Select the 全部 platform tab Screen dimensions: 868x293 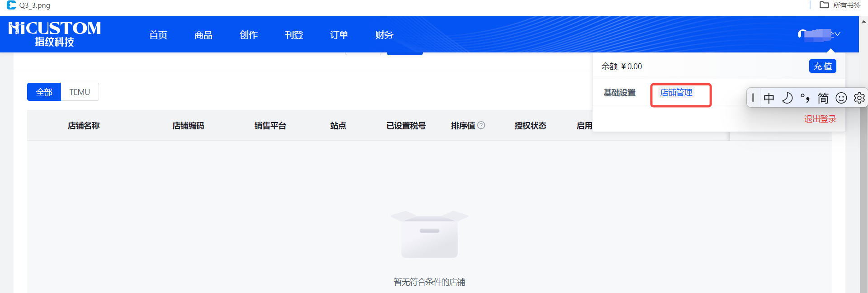point(44,92)
